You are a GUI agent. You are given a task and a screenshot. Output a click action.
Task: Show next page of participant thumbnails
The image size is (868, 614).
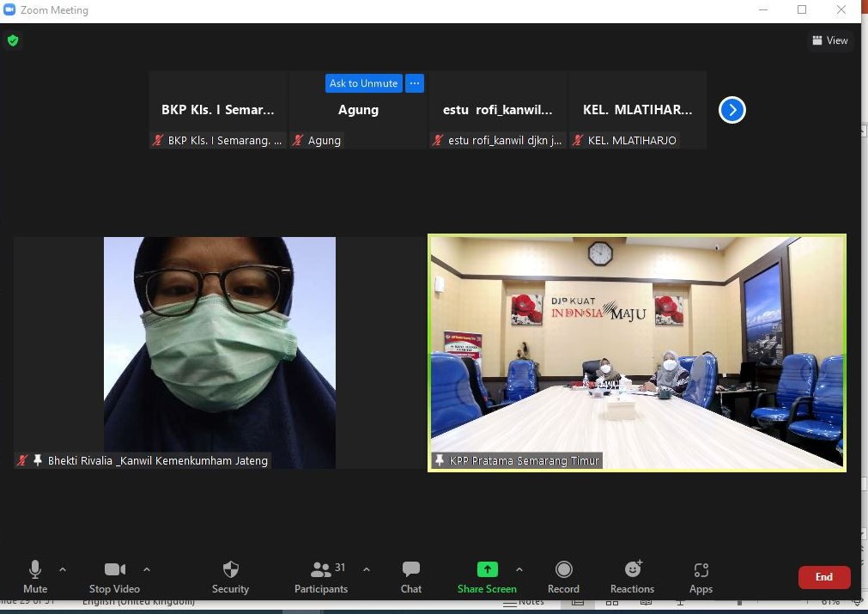731,110
